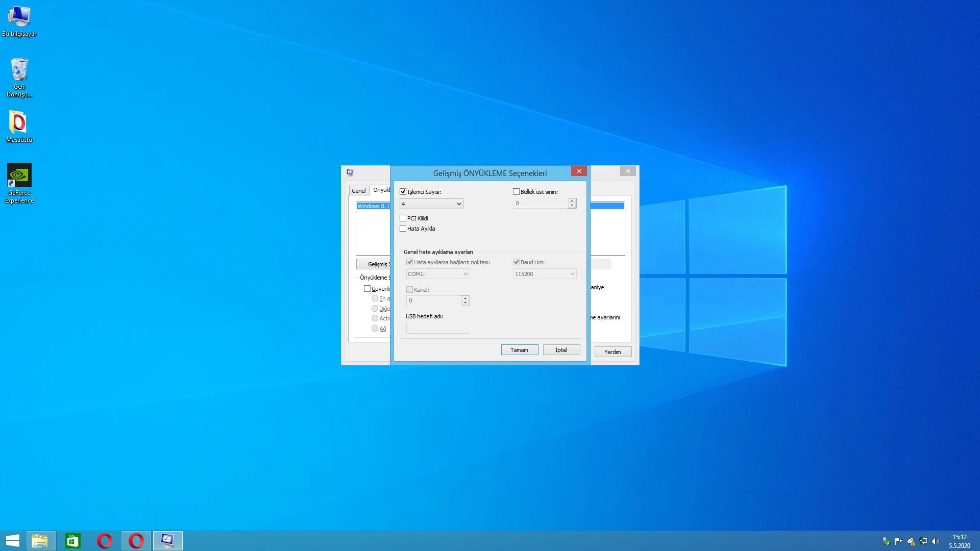Open File Explorer from the taskbar
Image resolution: width=980 pixels, height=551 pixels.
point(40,540)
